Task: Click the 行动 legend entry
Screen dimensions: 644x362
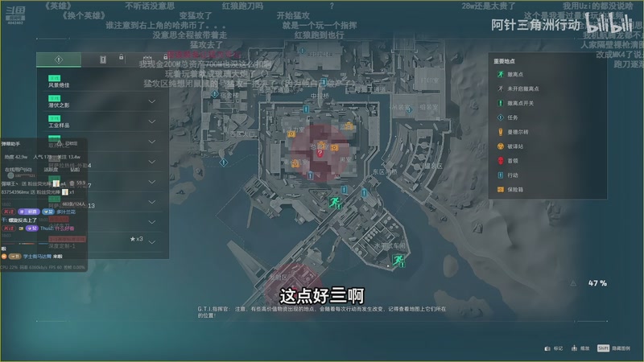Action: point(507,175)
